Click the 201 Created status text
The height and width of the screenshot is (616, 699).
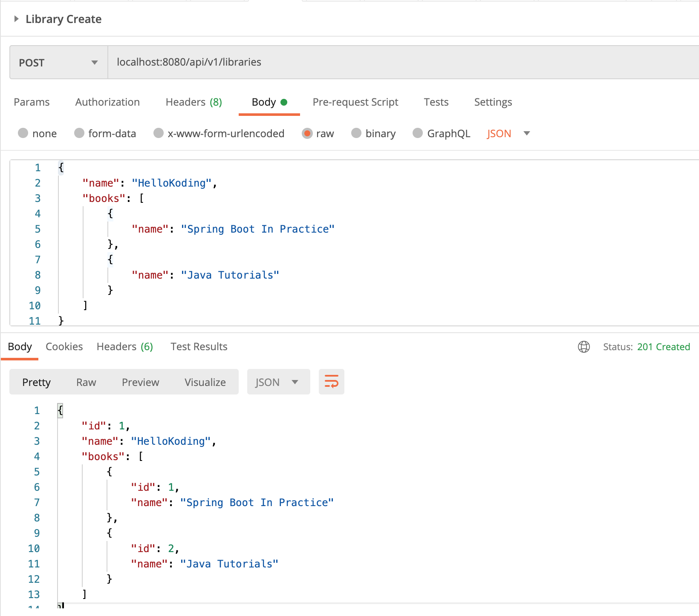pos(664,347)
